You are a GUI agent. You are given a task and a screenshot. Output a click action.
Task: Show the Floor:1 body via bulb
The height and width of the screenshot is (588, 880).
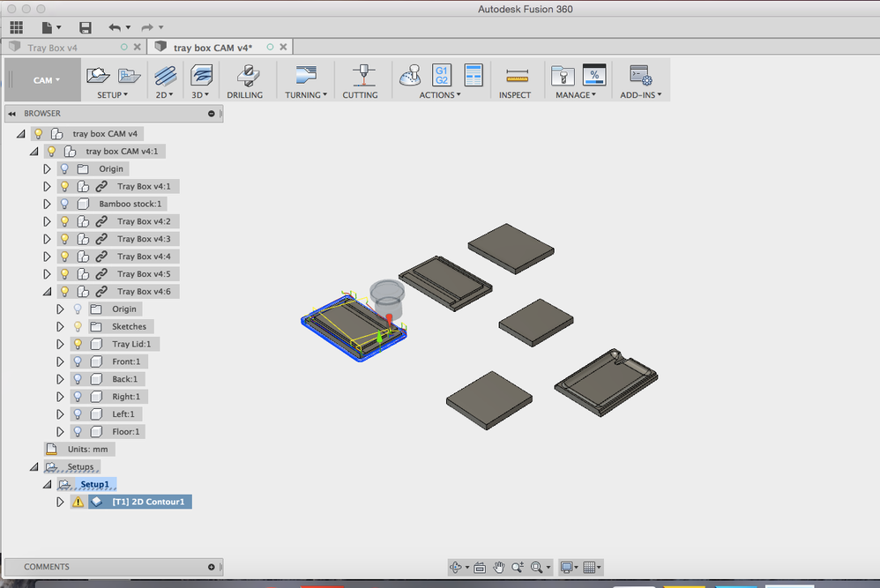click(x=78, y=431)
